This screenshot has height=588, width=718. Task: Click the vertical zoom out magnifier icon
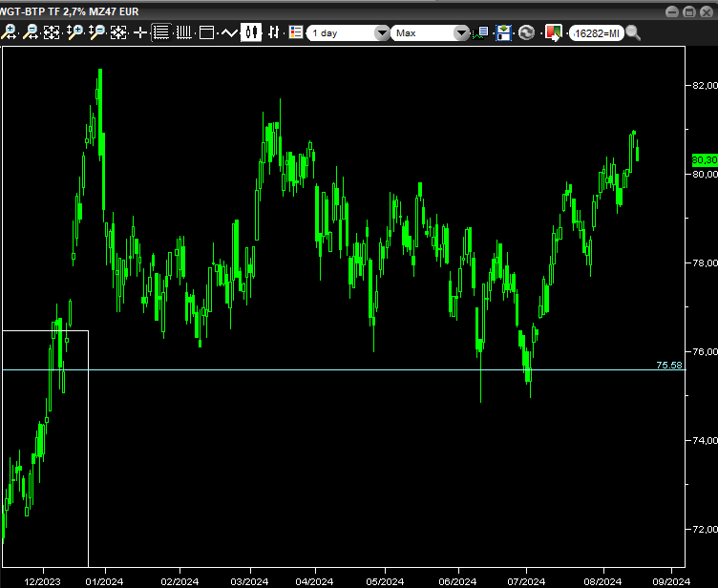pyautogui.click(x=96, y=32)
